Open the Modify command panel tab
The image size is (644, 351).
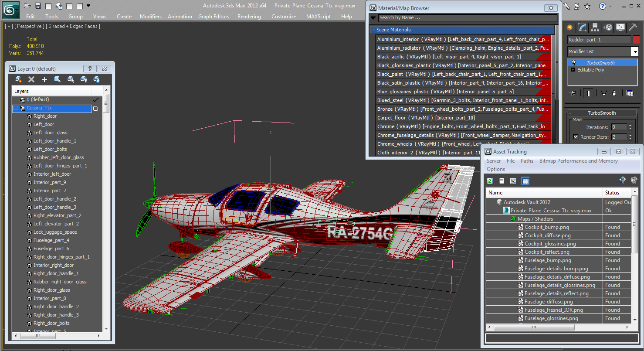(583, 27)
